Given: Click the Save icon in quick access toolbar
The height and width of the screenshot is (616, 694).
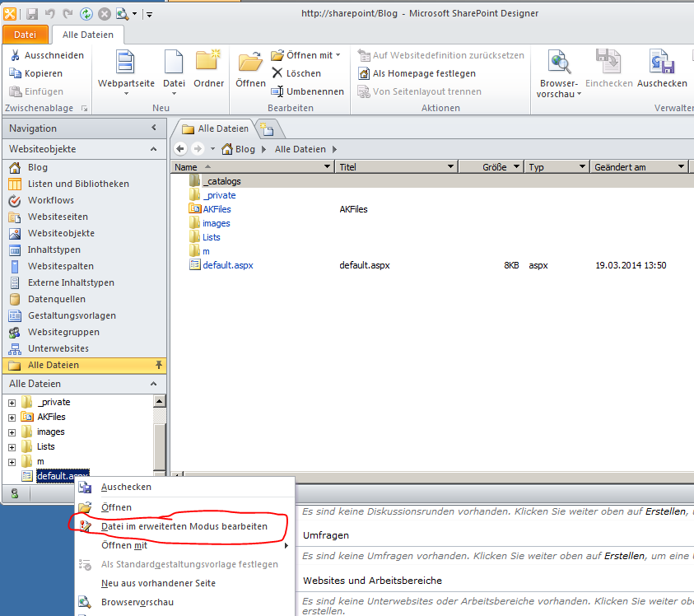Looking at the screenshot, I should click(32, 14).
